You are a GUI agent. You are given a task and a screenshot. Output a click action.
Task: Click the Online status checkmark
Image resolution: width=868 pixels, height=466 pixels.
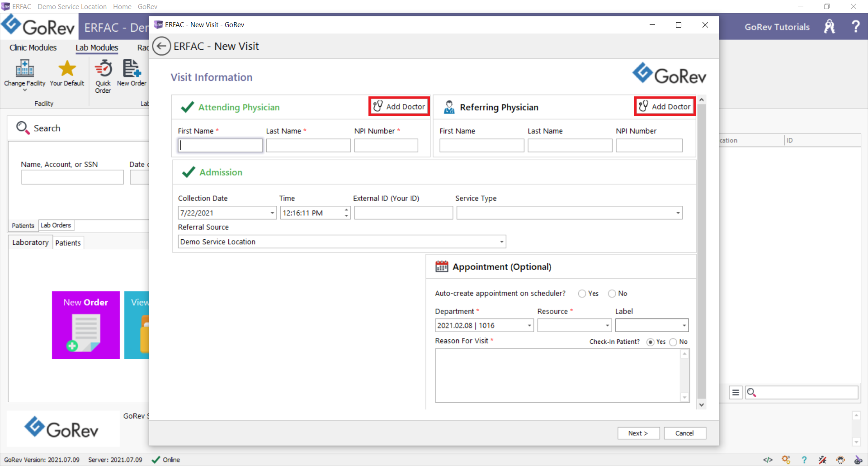tap(156, 460)
